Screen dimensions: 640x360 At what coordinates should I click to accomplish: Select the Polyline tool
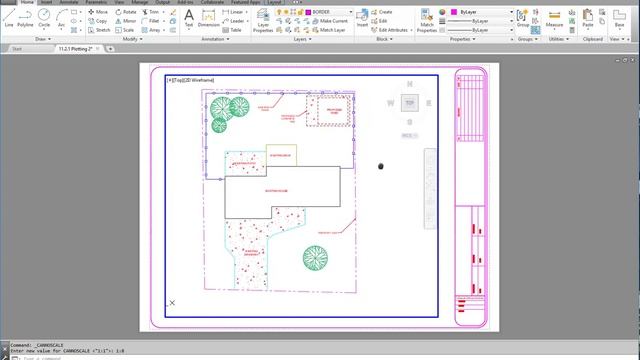[25, 18]
